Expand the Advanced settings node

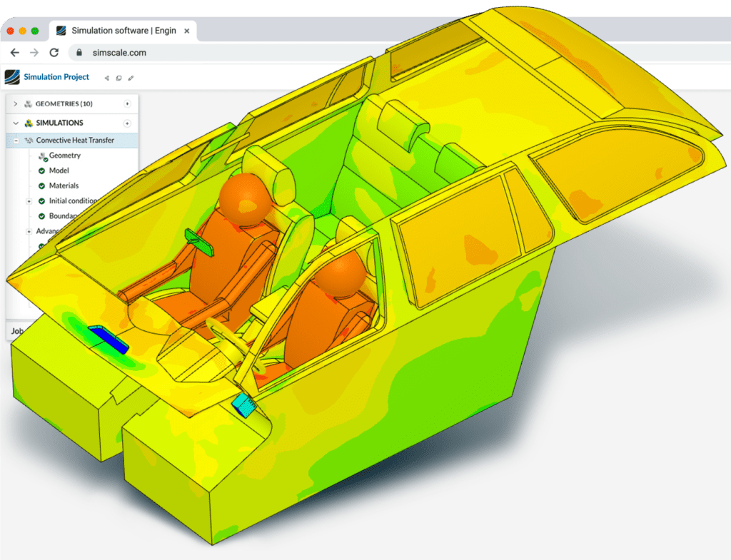(x=29, y=230)
